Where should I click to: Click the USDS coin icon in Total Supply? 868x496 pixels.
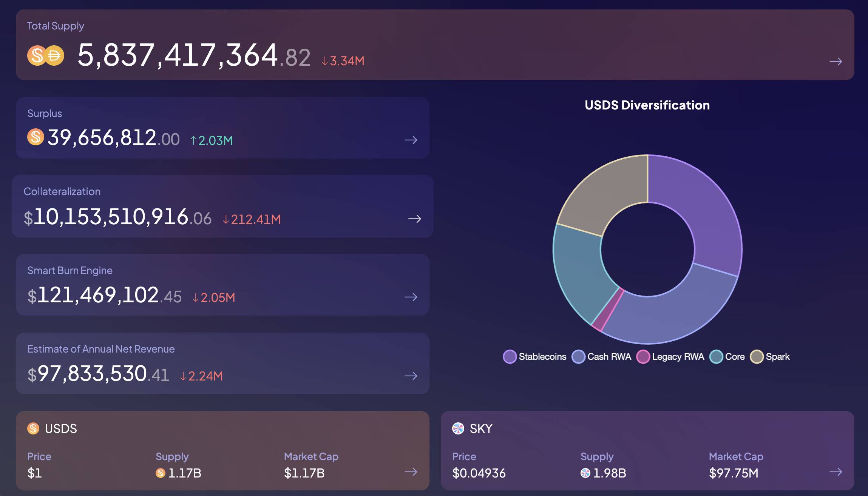pos(37,55)
